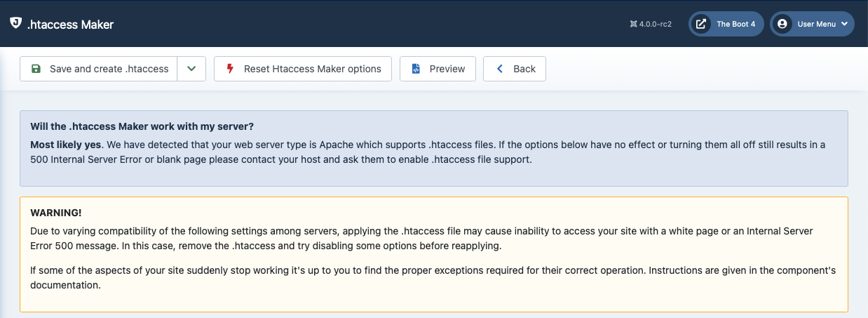Expand the save options dropdown arrow
Image resolution: width=868 pixels, height=318 pixels.
(191, 69)
